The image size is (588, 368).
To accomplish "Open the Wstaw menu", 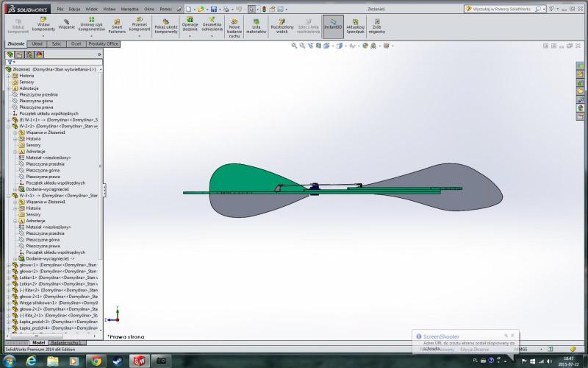I will click(109, 9).
